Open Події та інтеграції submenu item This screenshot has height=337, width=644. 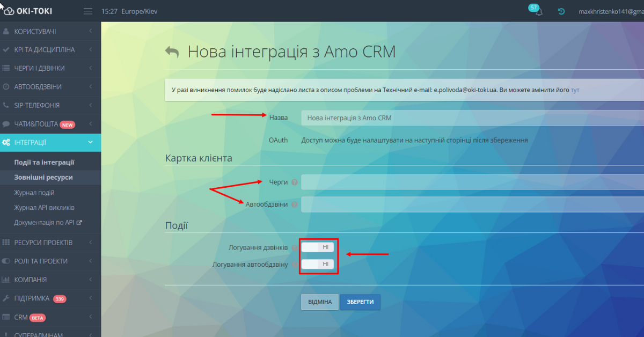click(x=44, y=162)
